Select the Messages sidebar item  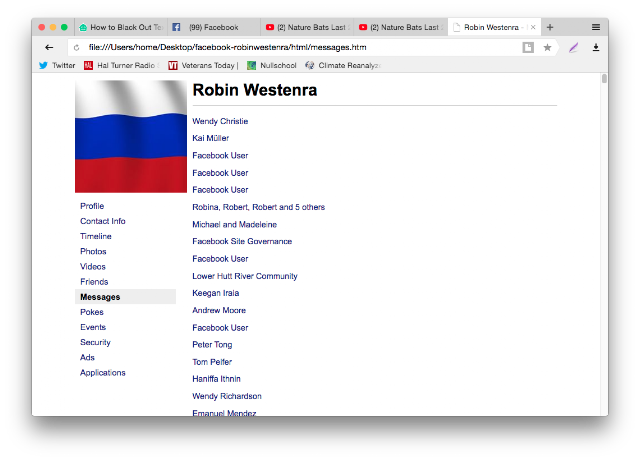pyautogui.click(x=125, y=297)
